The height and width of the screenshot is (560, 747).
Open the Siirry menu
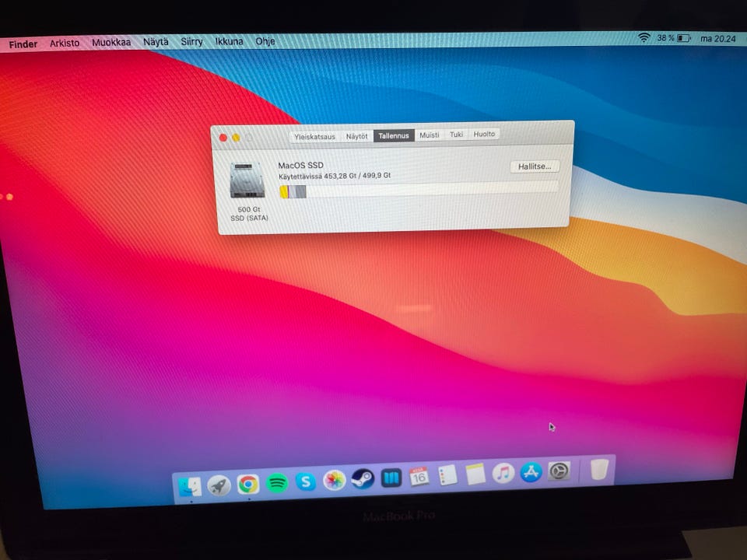pyautogui.click(x=191, y=42)
